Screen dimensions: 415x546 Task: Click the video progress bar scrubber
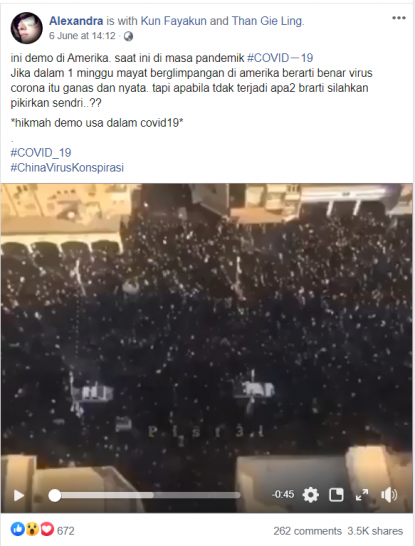click(55, 495)
